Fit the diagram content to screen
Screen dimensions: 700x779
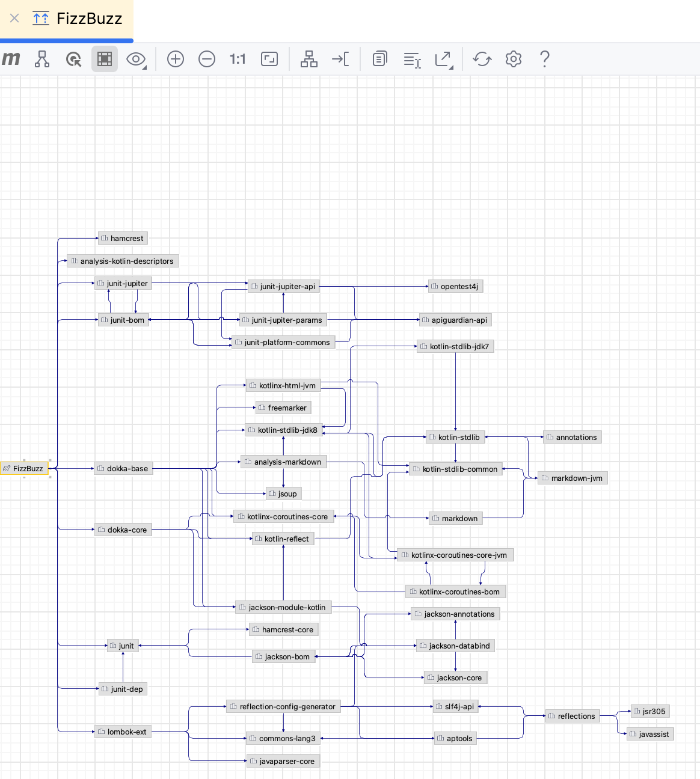tap(269, 59)
